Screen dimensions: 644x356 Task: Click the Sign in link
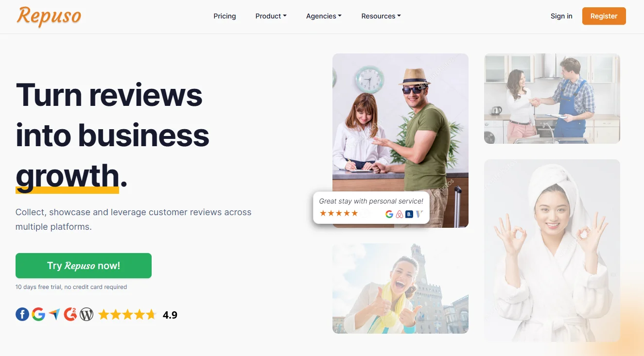[561, 16]
